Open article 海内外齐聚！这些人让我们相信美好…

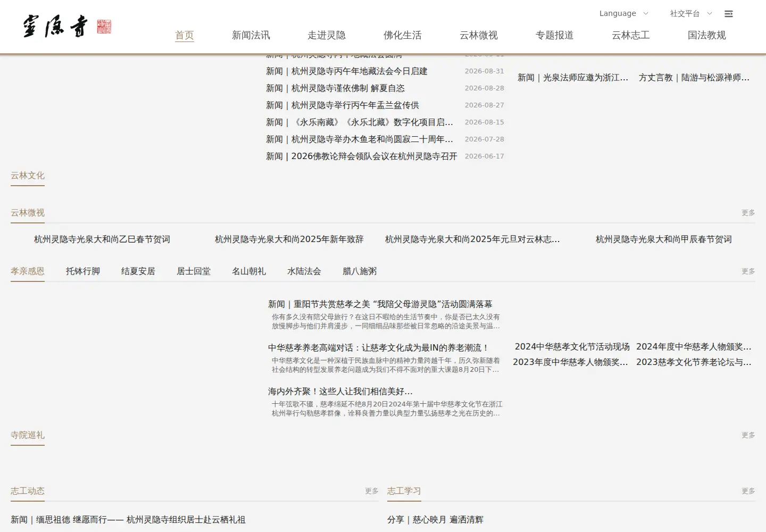pos(340,392)
